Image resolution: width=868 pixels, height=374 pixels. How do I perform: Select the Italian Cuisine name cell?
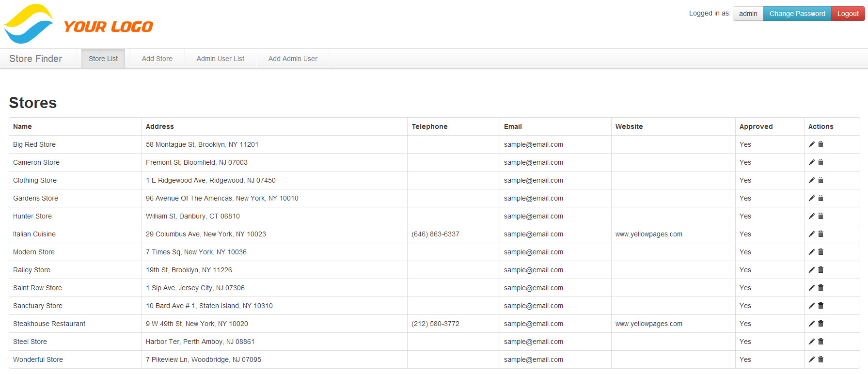[x=75, y=234]
